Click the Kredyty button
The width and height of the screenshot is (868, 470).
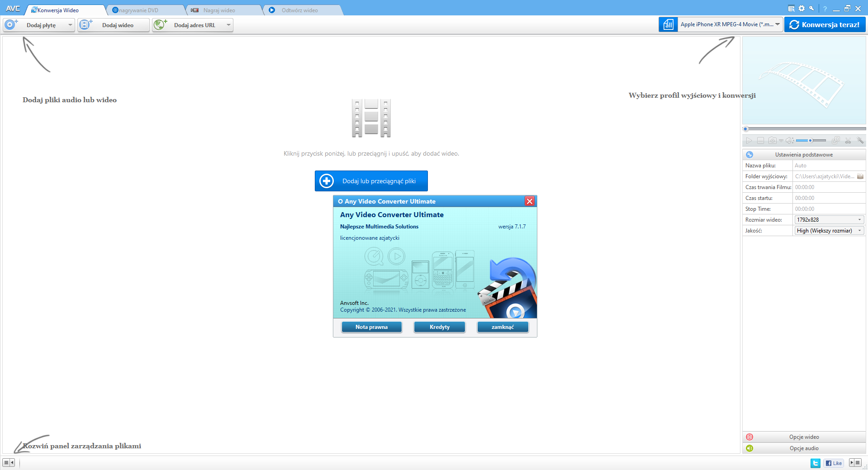pos(440,327)
